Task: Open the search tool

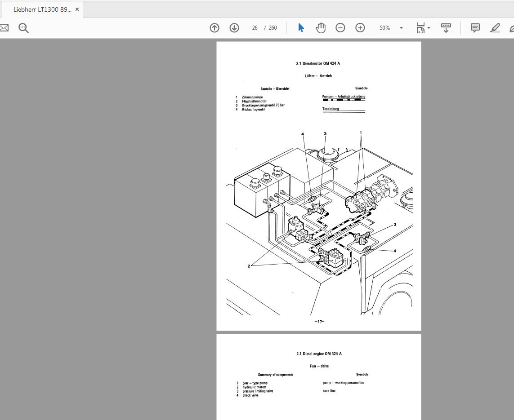Action: pyautogui.click(x=23, y=28)
